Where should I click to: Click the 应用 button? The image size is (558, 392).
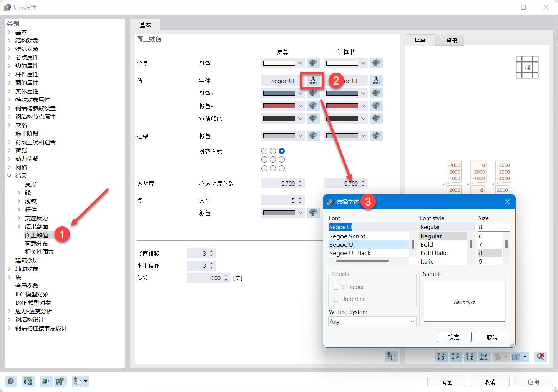pyautogui.click(x=534, y=382)
